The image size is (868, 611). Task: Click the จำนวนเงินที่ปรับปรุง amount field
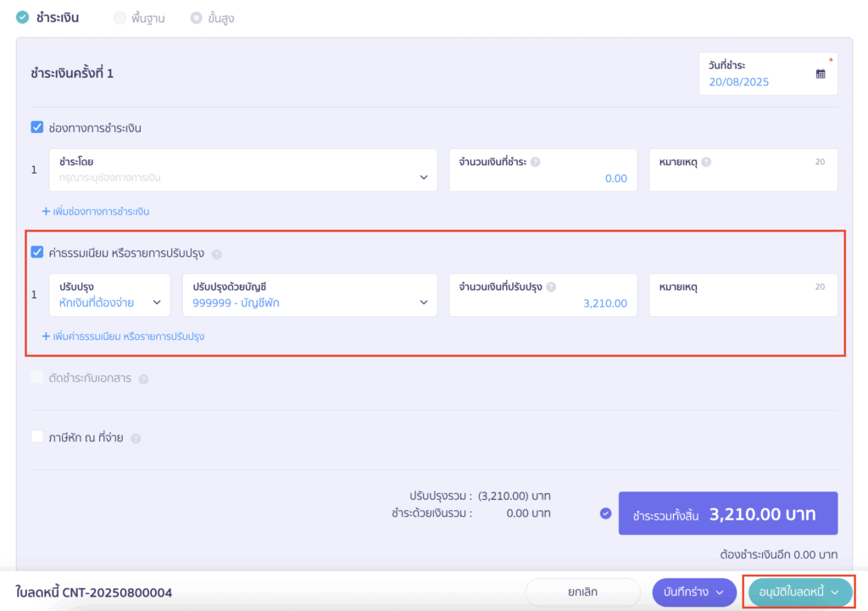coord(542,295)
